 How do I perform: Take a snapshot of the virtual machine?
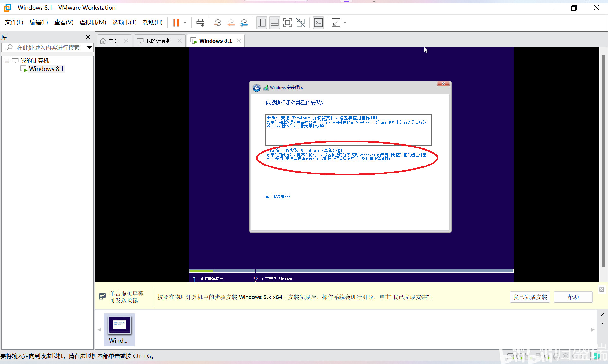coord(218,22)
